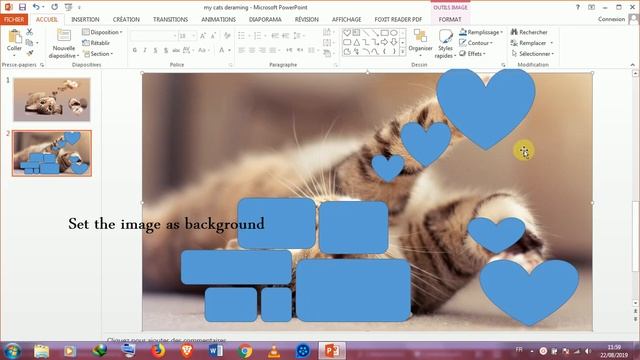
Task: Select slide 1 thumbnail
Action: point(52,100)
